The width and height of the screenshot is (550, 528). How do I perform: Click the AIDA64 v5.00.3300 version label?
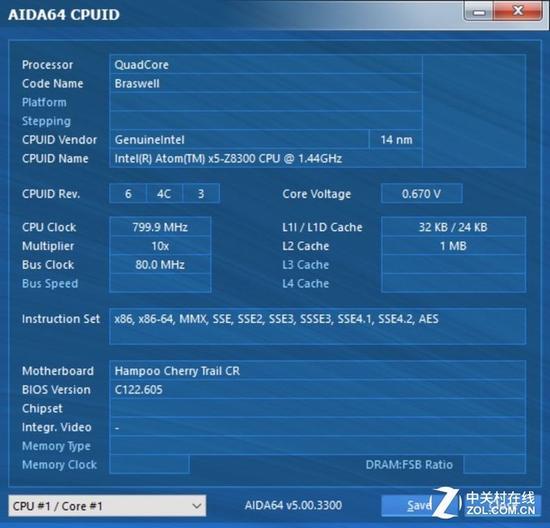293,505
